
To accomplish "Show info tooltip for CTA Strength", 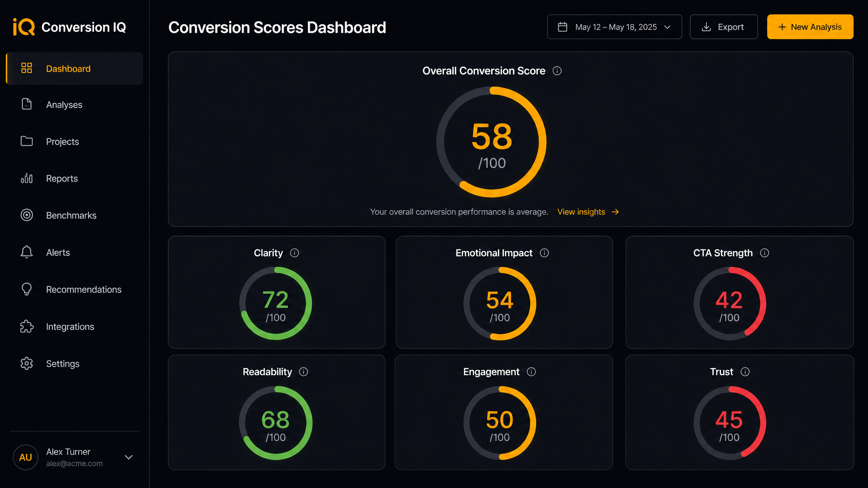I will [765, 253].
